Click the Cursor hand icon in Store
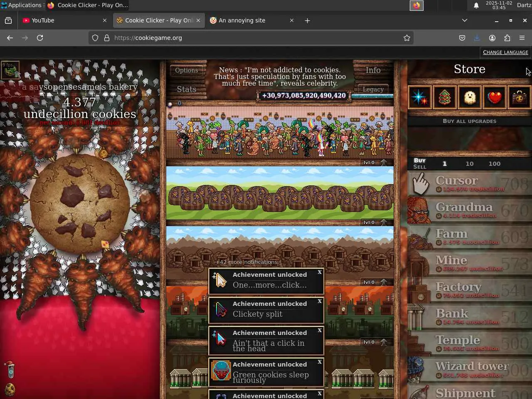 (x=420, y=183)
